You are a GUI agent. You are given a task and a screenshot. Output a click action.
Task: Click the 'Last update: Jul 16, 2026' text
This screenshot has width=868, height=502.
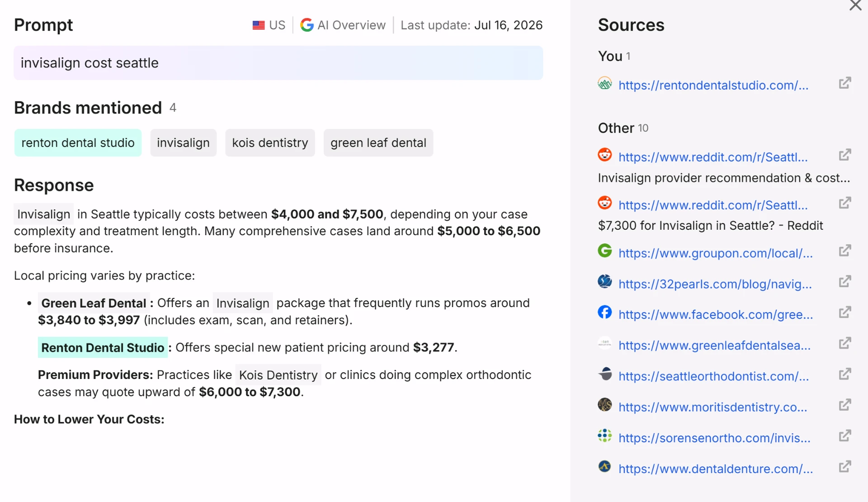click(472, 25)
